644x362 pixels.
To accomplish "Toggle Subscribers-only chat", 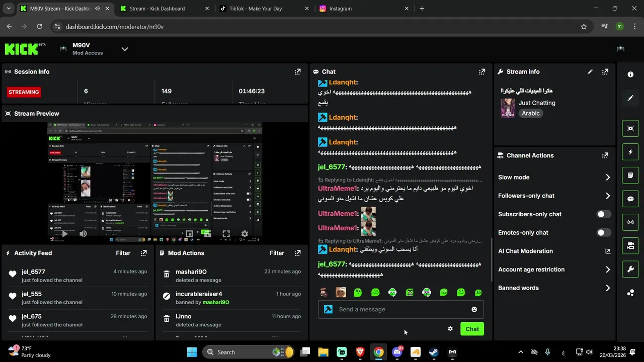I will click(x=604, y=214).
